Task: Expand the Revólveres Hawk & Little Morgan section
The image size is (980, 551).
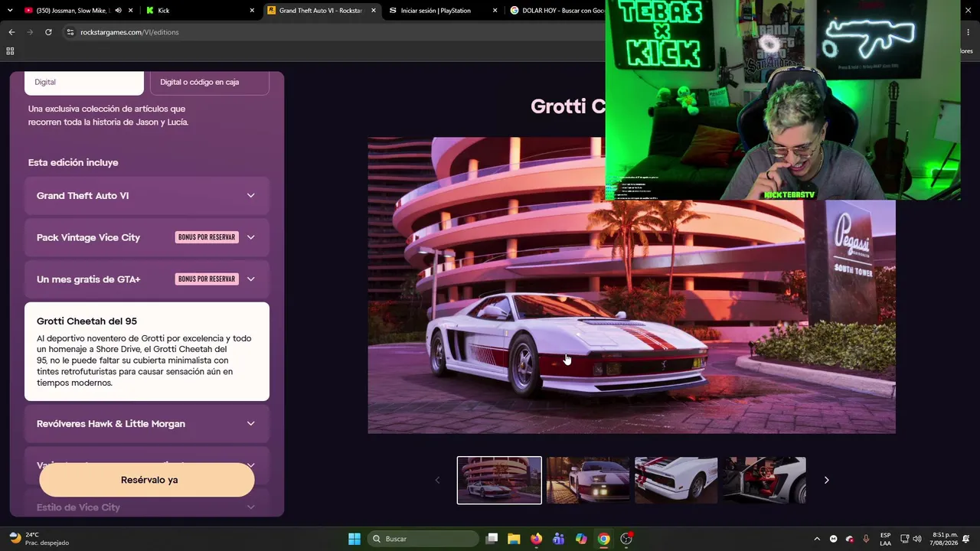Action: pos(147,424)
